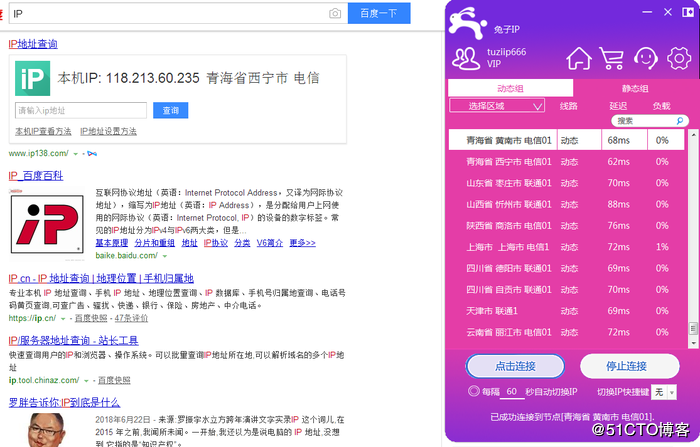The image size is (700, 447).
Task: Open the shopping cart icon in 兔子IP
Action: (612, 58)
